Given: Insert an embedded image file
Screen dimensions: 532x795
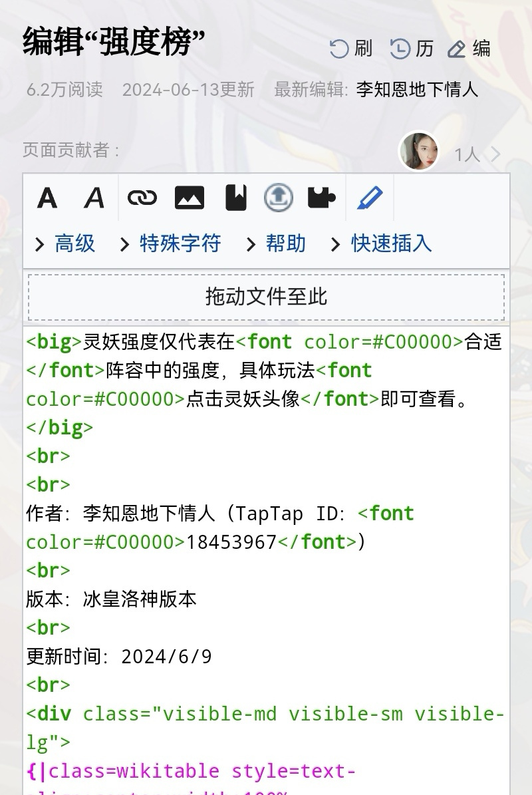Looking at the screenshot, I should coord(190,198).
